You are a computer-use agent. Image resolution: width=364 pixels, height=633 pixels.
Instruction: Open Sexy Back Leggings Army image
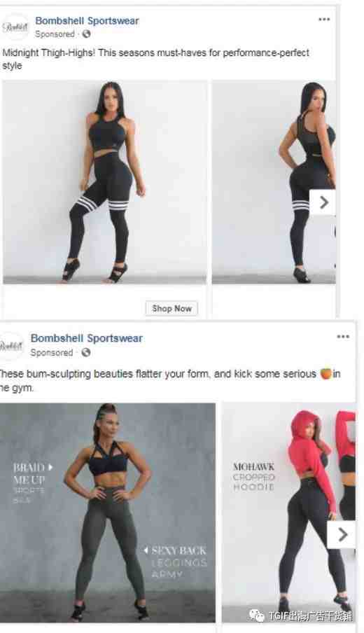[107, 513]
